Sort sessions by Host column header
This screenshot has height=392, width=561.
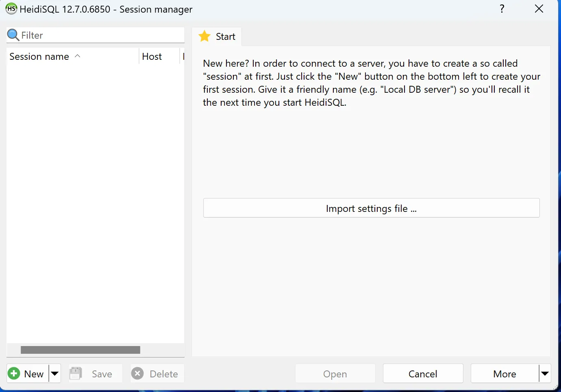[159, 57]
